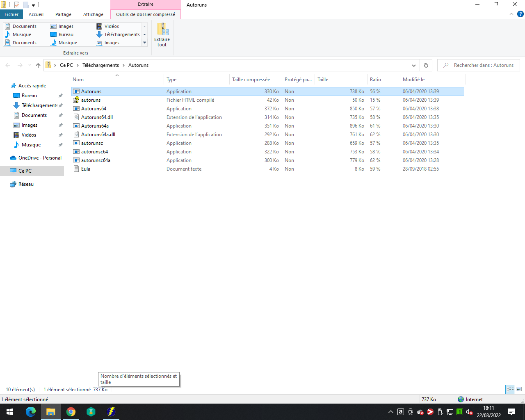Image resolution: width=525 pixels, height=420 pixels.
Task: Open the notification center
Action: tap(511, 412)
